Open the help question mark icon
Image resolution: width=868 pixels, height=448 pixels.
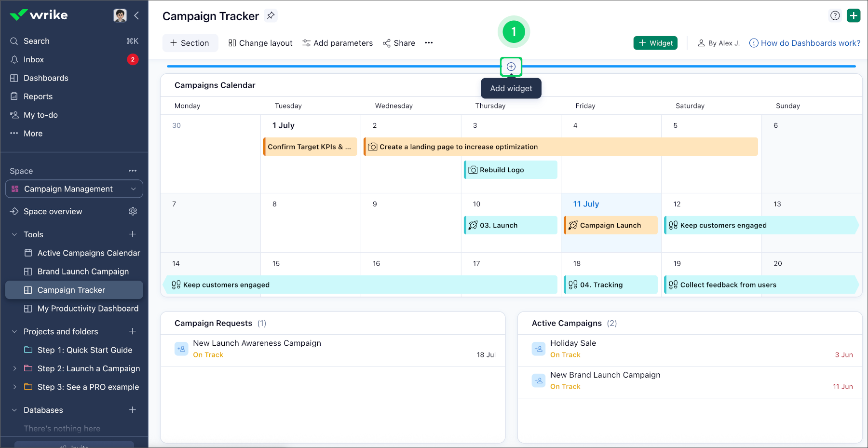(835, 15)
